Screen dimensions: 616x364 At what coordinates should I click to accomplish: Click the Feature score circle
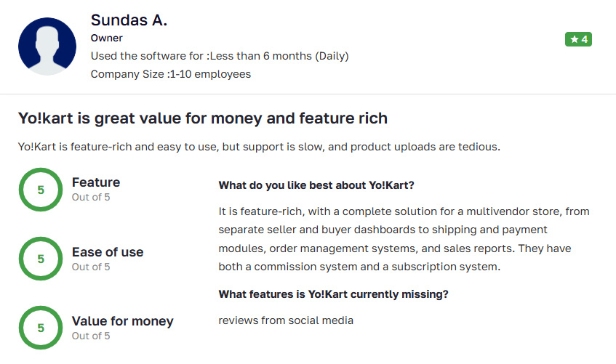[x=41, y=190]
